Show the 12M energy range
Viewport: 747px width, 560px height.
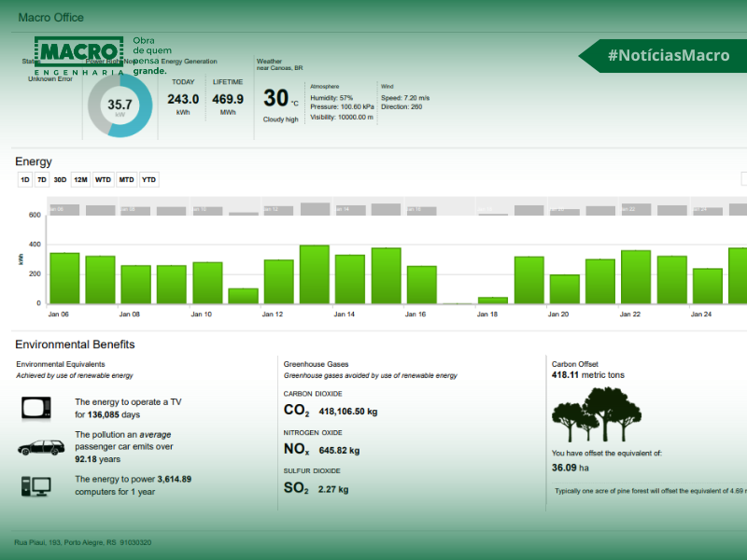(80, 179)
